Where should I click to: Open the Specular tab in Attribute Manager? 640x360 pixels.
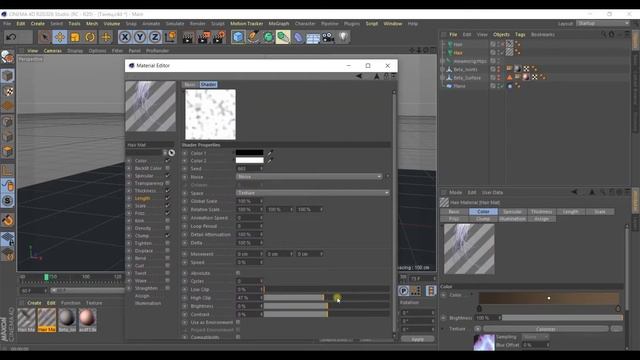[512, 212]
